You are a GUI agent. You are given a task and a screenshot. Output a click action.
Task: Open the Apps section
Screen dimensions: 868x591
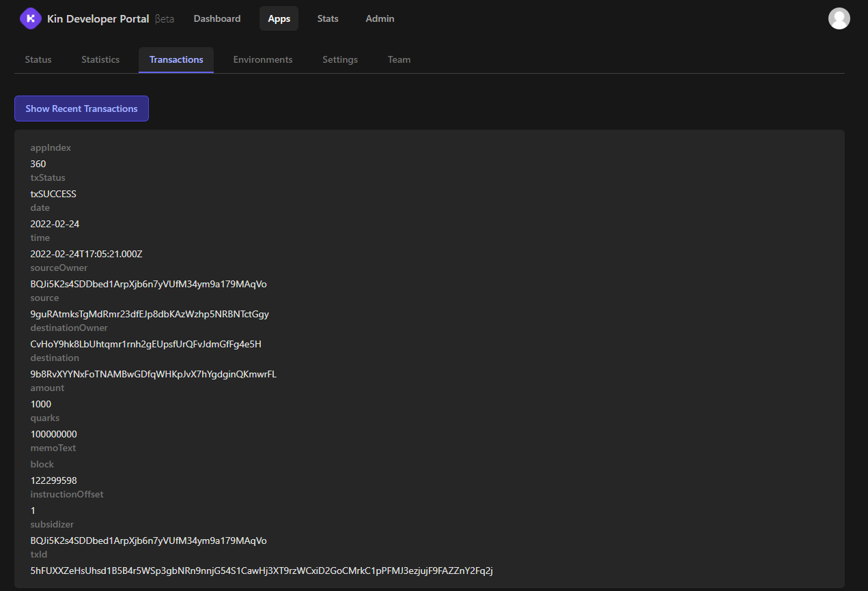coord(279,18)
